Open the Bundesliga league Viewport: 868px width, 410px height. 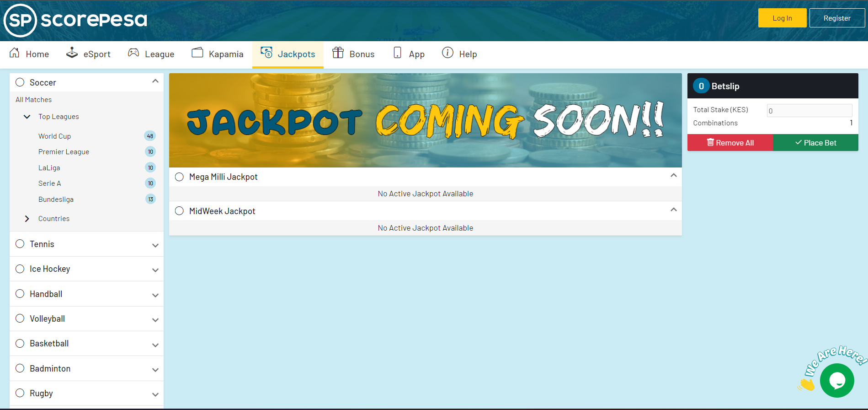point(56,199)
